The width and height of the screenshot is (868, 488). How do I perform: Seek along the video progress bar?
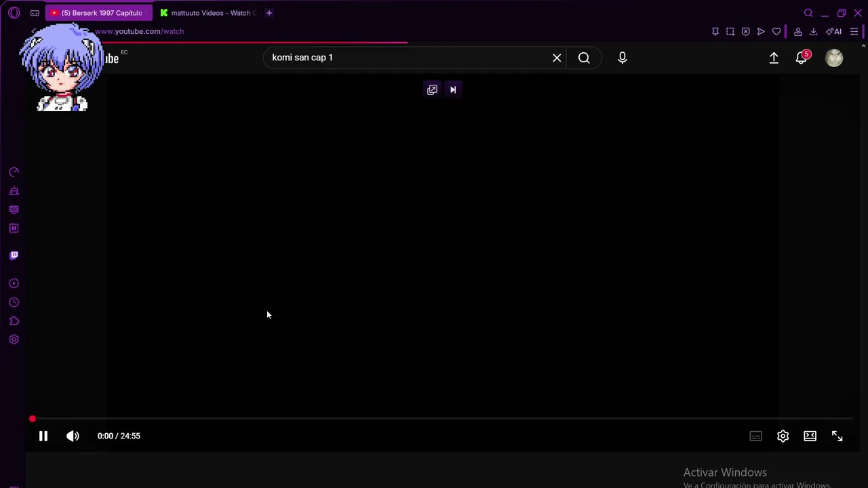(x=442, y=419)
